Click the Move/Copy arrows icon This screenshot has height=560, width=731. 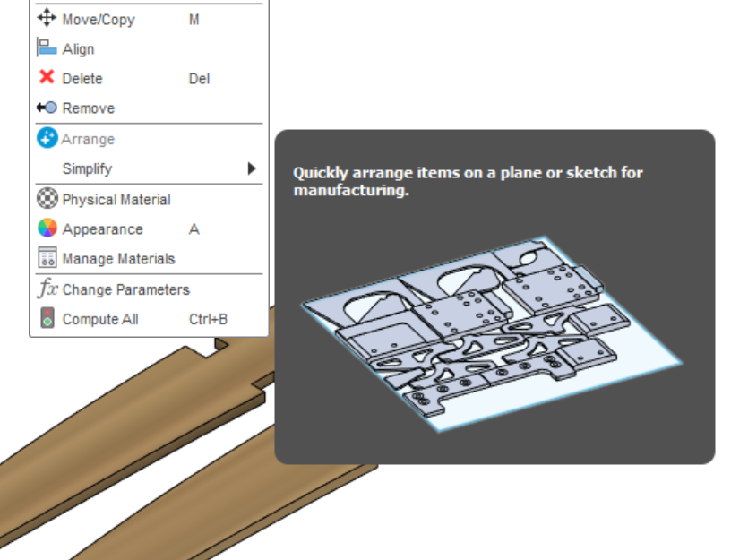[47, 19]
